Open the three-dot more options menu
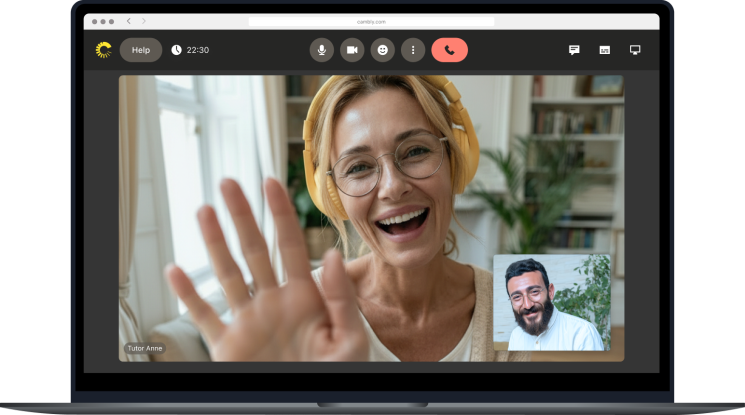745x415 pixels. [413, 50]
